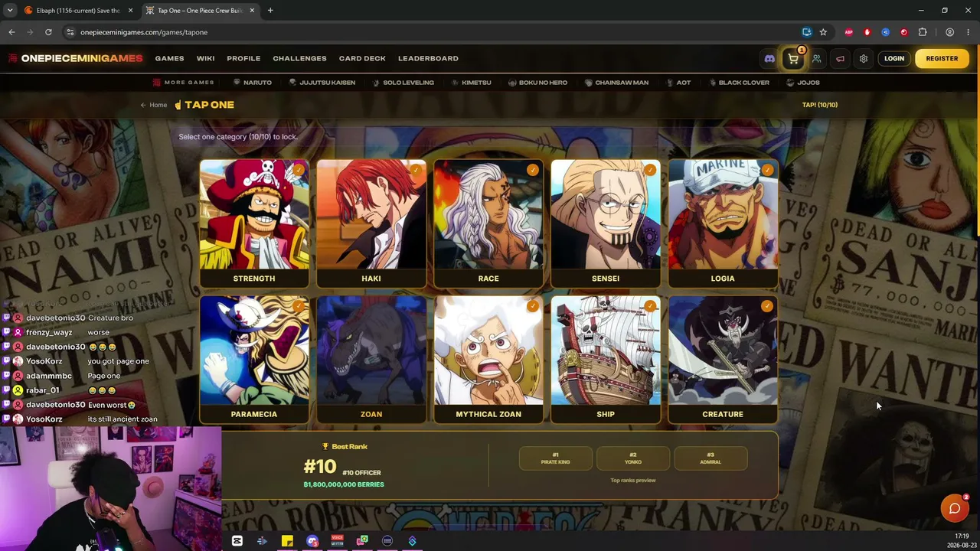This screenshot has height=551, width=980.
Task: Select the LOGIA category card
Action: 723,223
